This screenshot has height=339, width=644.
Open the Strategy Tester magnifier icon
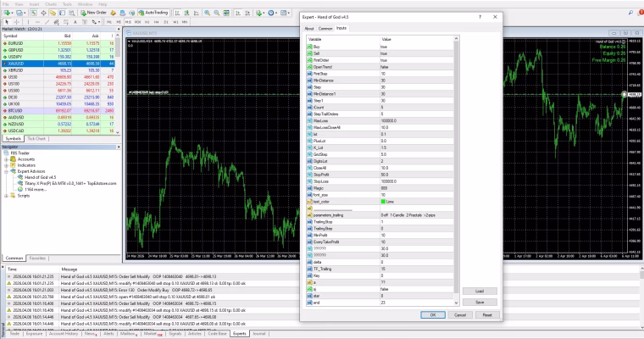pos(71,13)
